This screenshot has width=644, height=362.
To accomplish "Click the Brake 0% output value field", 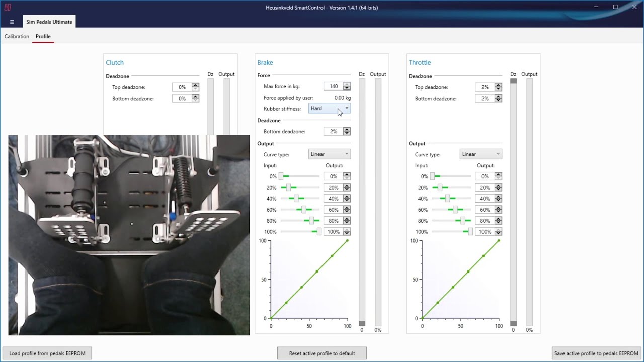I will point(333,176).
